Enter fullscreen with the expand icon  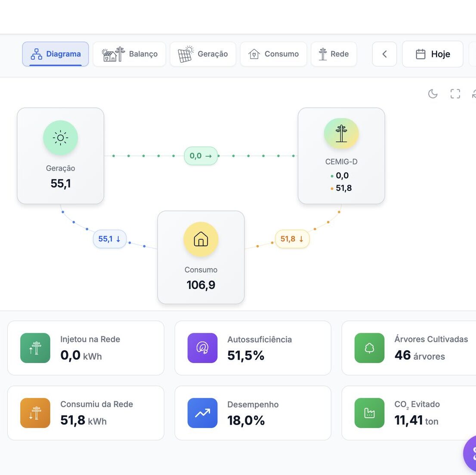point(455,94)
